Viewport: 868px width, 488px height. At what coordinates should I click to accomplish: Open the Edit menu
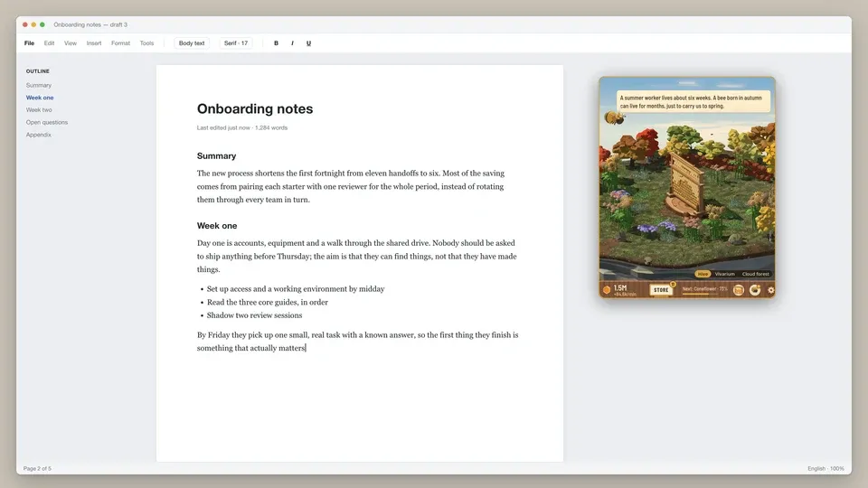pyautogui.click(x=49, y=43)
